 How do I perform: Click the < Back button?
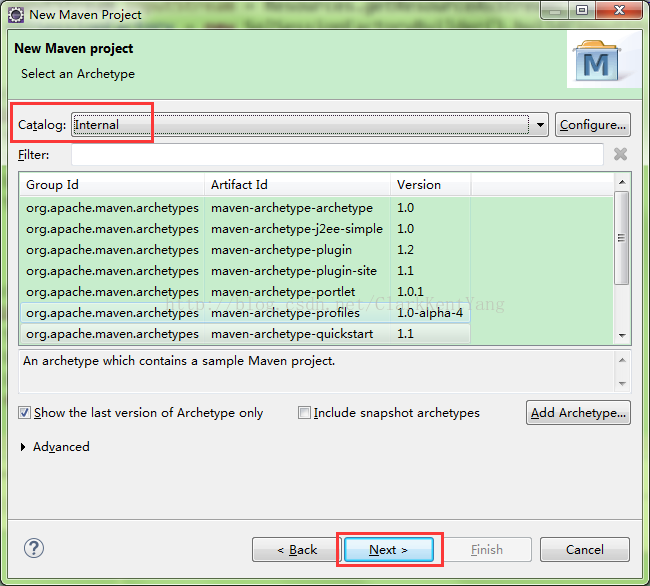[x=296, y=550]
